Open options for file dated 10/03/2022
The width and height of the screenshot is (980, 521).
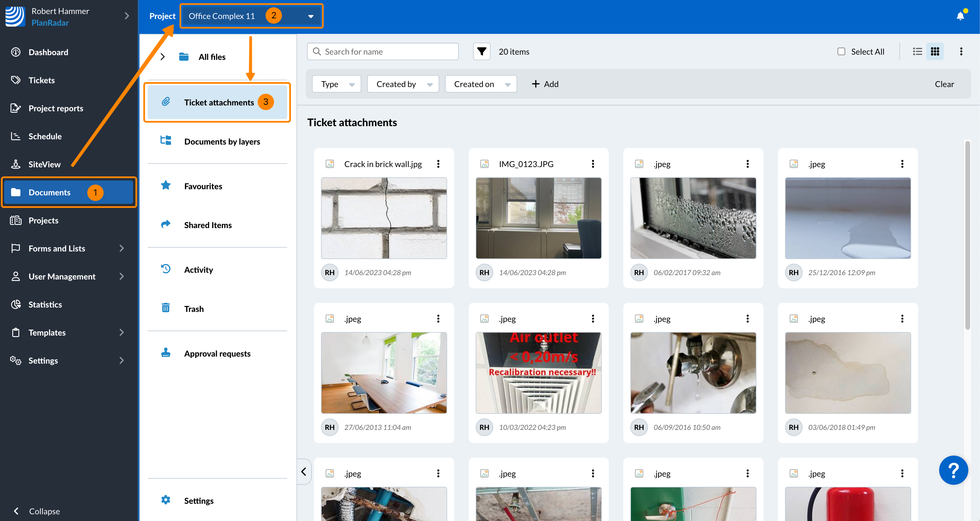[593, 319]
